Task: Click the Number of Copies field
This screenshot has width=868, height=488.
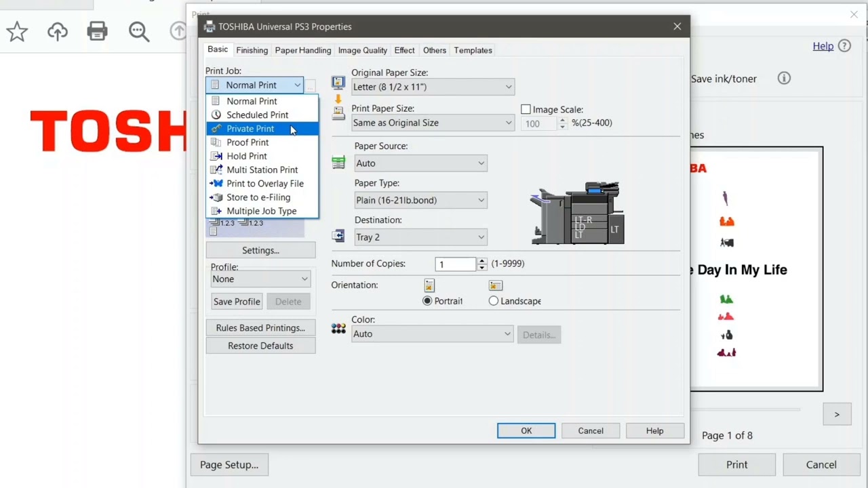Action: coord(456,264)
